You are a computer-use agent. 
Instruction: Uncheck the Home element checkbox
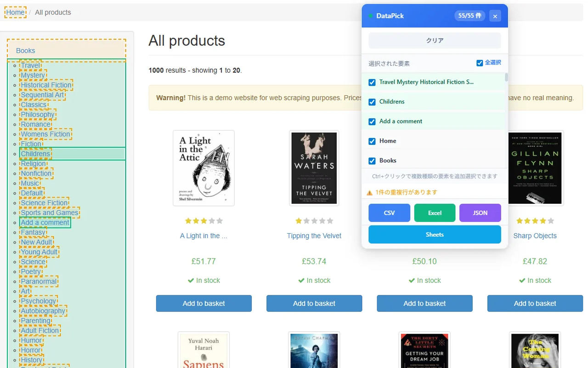point(372,141)
